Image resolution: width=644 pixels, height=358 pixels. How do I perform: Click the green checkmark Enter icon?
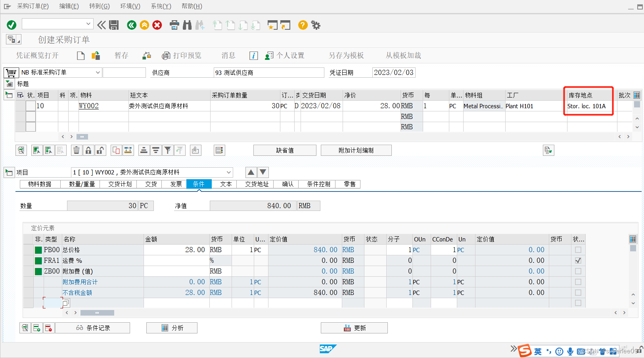point(11,25)
